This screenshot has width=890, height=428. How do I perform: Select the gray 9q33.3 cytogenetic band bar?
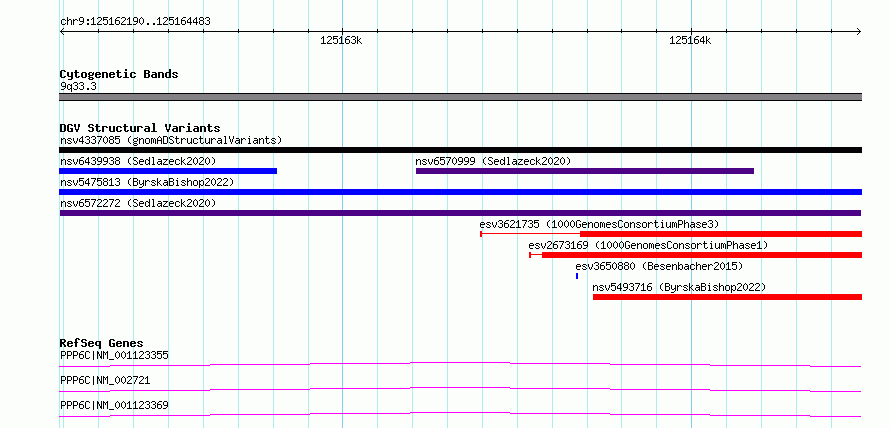tap(460, 97)
